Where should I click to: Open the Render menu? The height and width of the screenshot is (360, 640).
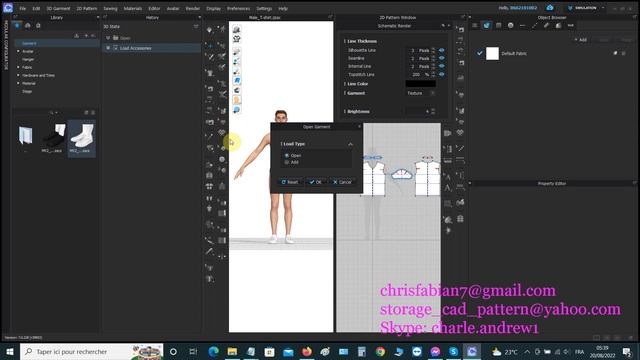pyautogui.click(x=193, y=8)
